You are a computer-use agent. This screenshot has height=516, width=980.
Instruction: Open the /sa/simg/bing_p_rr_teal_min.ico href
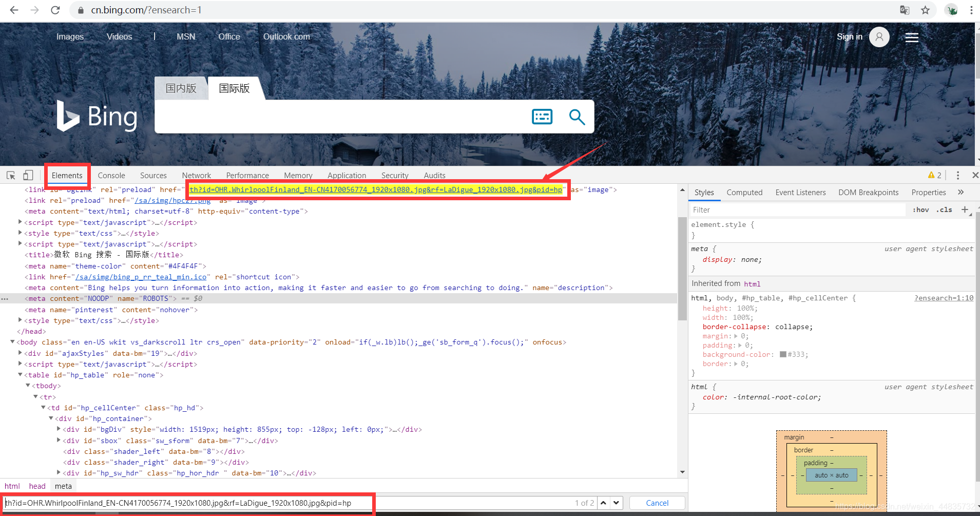tap(141, 277)
